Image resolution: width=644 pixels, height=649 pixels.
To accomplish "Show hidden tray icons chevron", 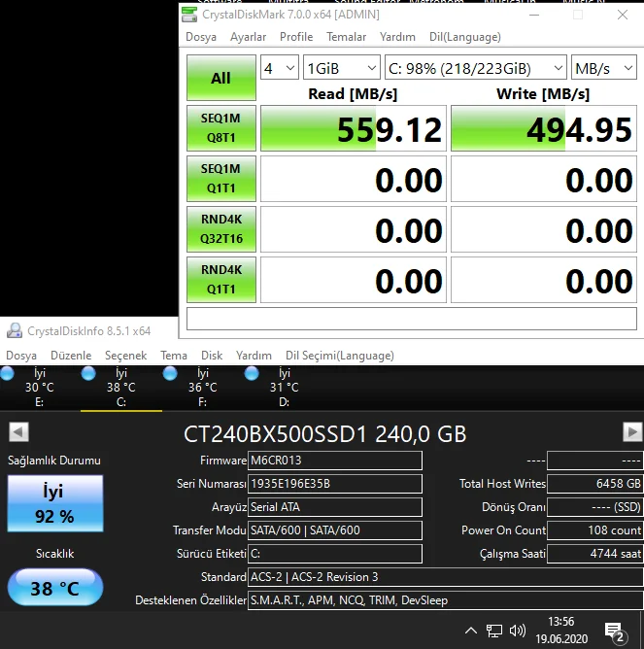I will point(471,631).
